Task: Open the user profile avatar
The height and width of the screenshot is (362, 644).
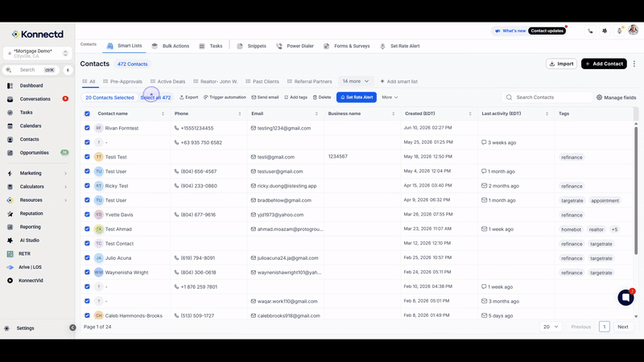Action: click(634, 30)
